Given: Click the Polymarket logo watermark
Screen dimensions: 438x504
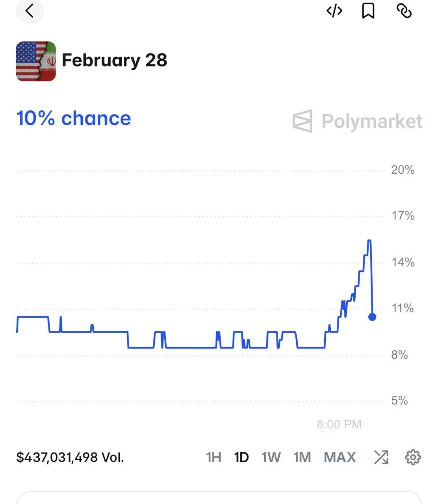Looking at the screenshot, I should (357, 121).
